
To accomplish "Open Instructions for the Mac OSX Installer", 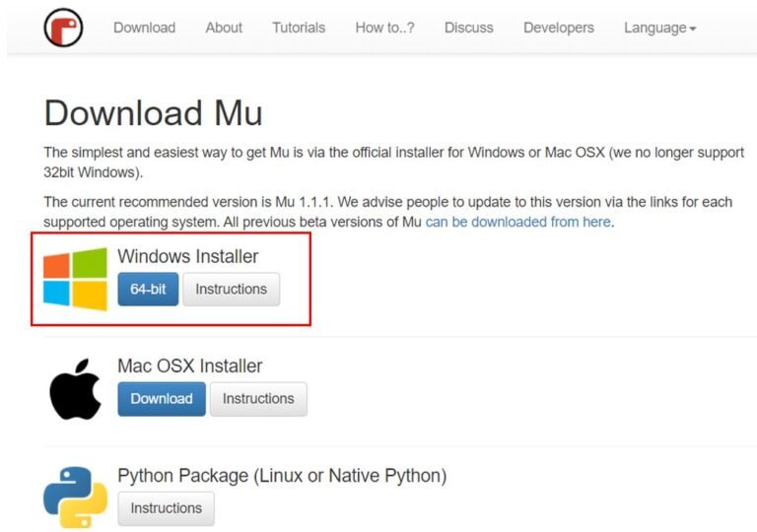I will (258, 399).
